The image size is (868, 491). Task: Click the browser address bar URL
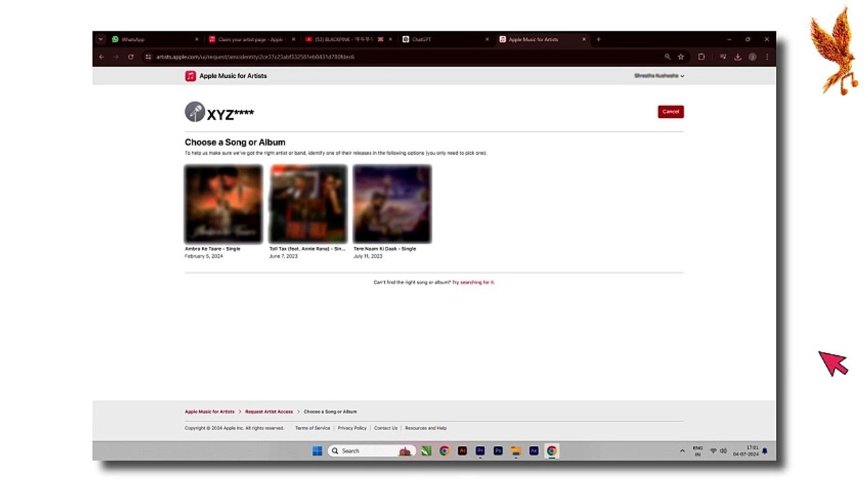pos(255,57)
